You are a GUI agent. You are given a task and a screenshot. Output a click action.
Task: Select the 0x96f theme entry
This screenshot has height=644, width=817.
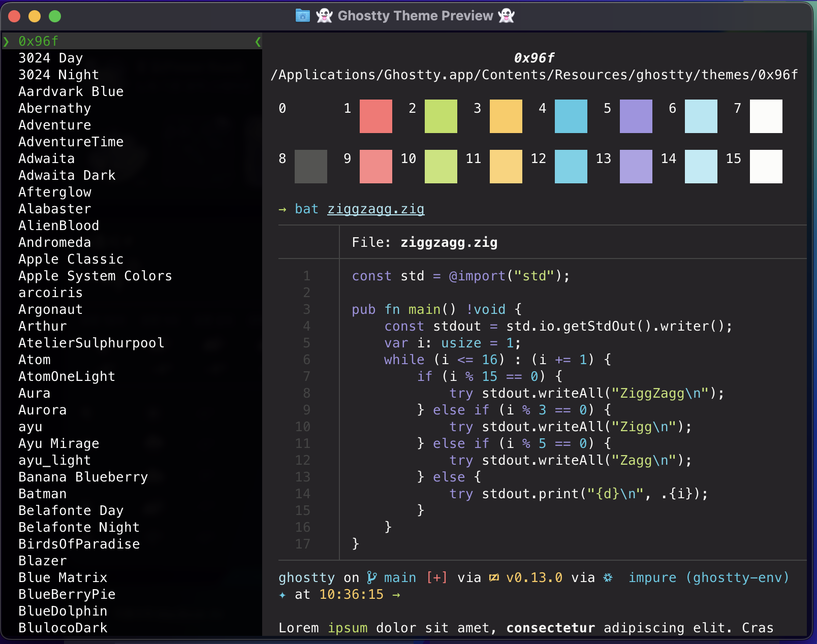(x=132, y=41)
